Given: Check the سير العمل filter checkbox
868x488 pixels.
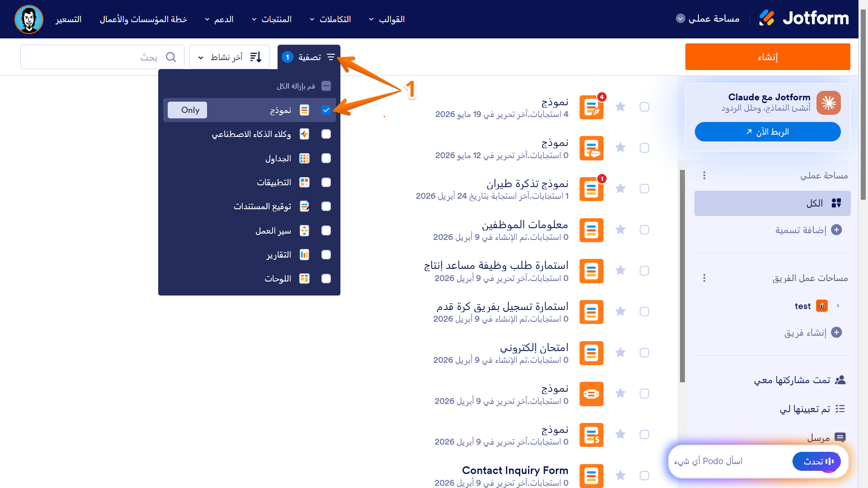Looking at the screenshot, I should (326, 230).
